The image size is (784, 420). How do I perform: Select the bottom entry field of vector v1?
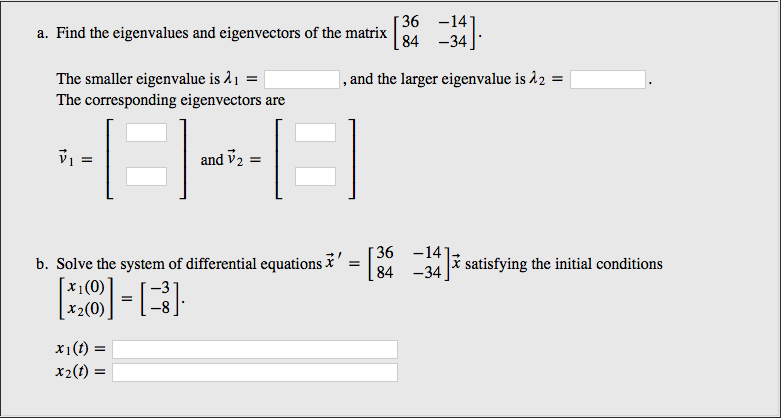pos(146,176)
